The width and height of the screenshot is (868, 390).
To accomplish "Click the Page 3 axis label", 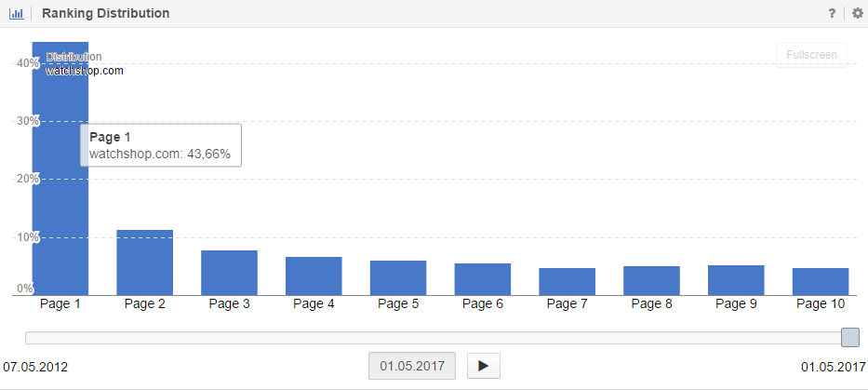I will point(229,304).
